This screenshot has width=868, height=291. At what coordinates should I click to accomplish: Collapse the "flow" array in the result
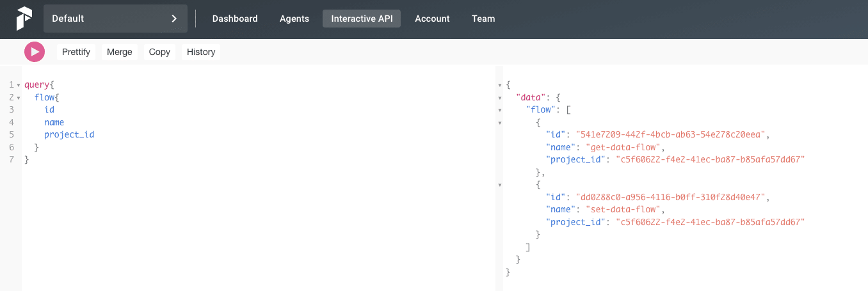(500, 110)
